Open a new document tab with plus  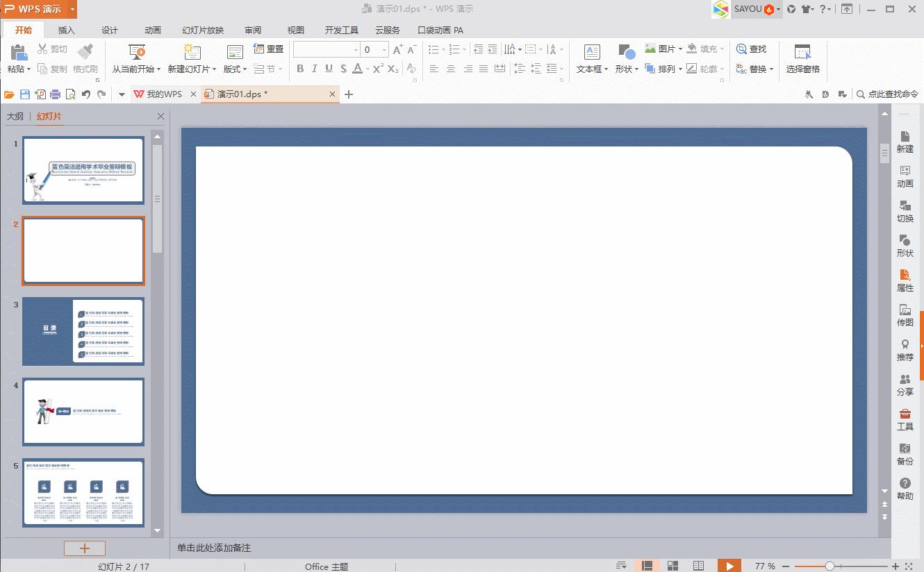click(x=349, y=94)
